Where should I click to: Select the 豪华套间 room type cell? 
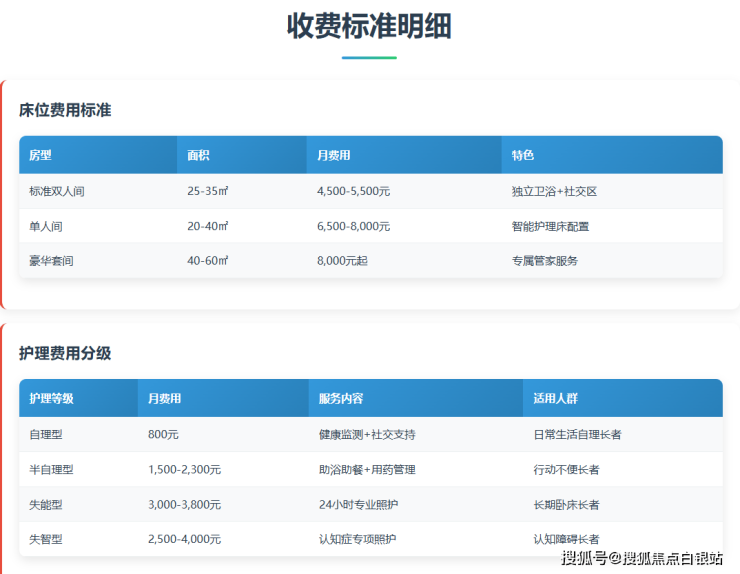52,261
